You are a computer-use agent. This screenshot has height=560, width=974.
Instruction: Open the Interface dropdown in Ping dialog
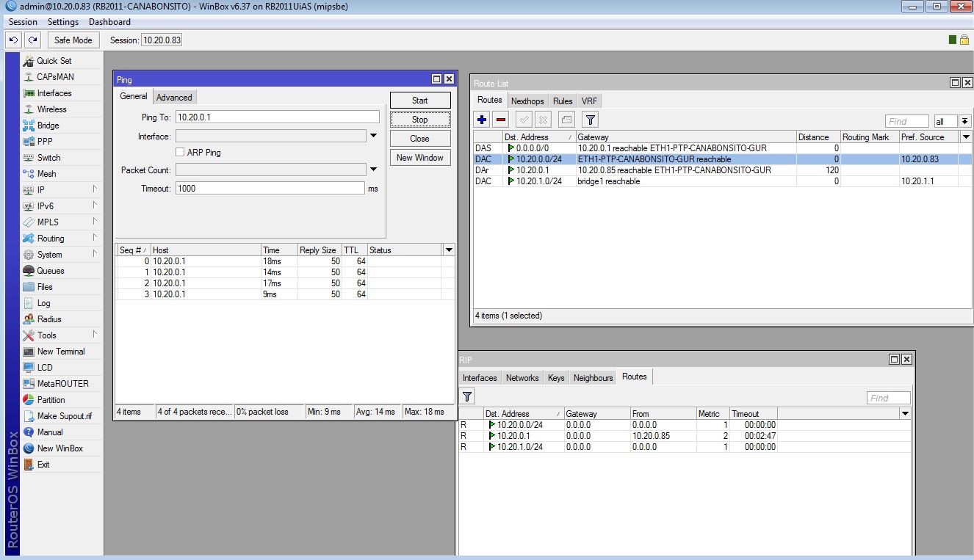[x=373, y=136]
